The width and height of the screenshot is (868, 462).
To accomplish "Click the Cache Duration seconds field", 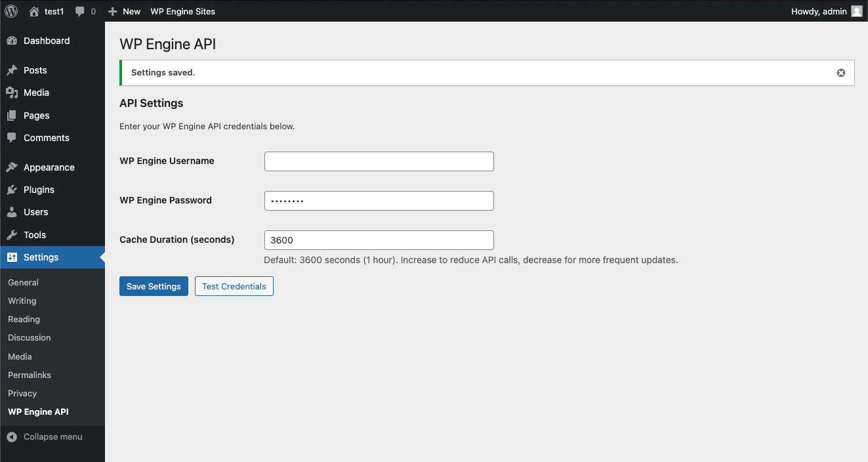I will pyautogui.click(x=379, y=240).
